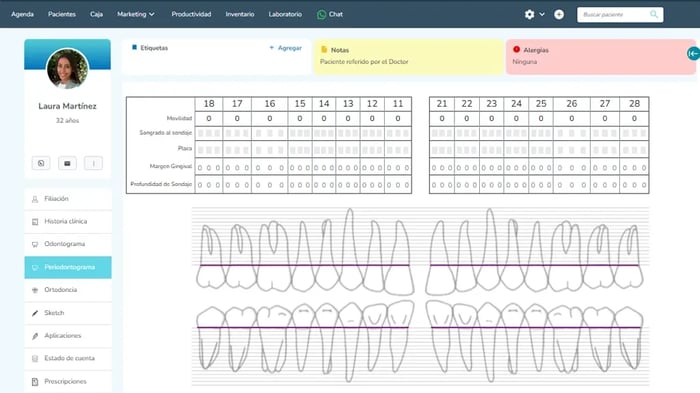Click the search magnifier icon
This screenshot has width=700, height=393.
click(654, 14)
